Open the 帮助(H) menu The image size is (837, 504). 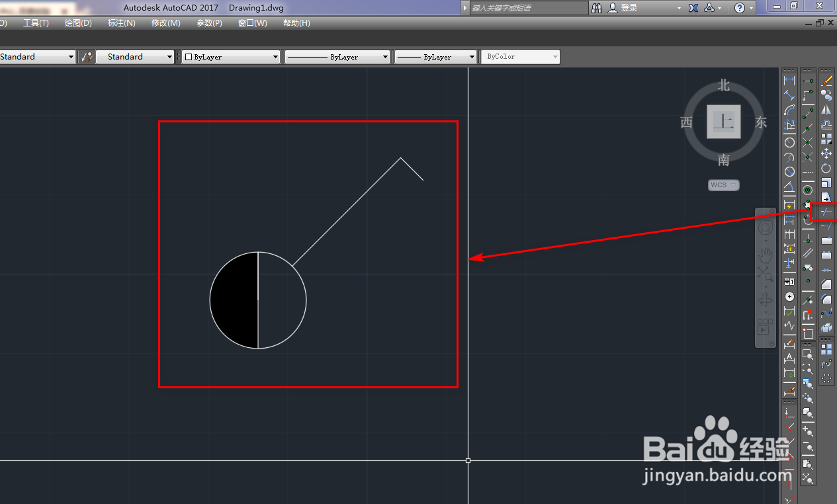pos(296,23)
